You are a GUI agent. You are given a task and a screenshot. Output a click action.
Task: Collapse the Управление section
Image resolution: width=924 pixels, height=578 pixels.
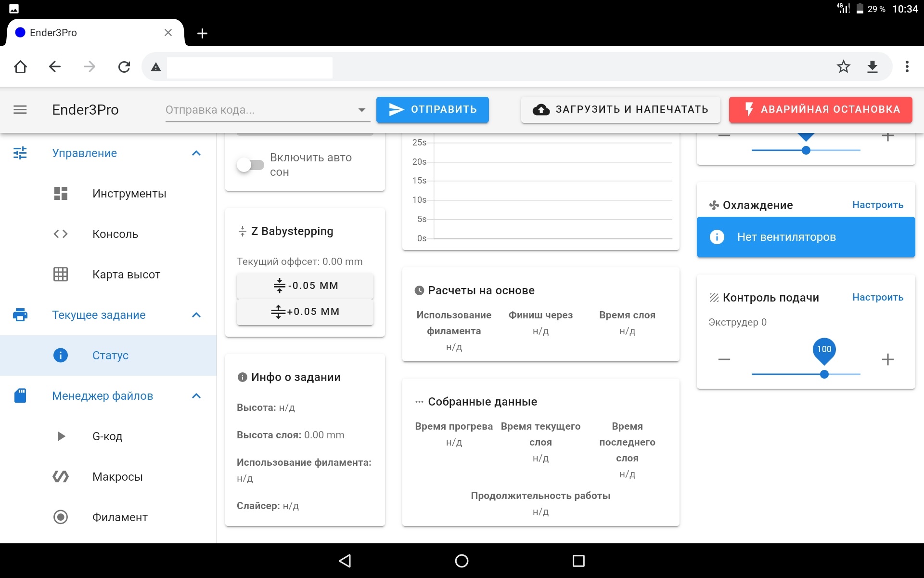[196, 153]
